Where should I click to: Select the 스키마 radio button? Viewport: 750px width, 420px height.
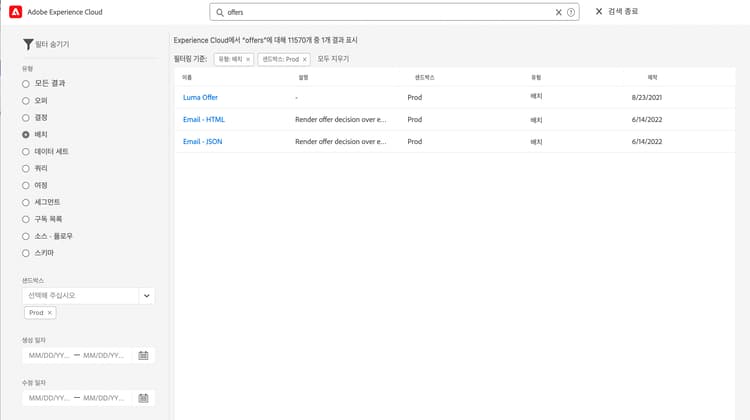coord(26,253)
